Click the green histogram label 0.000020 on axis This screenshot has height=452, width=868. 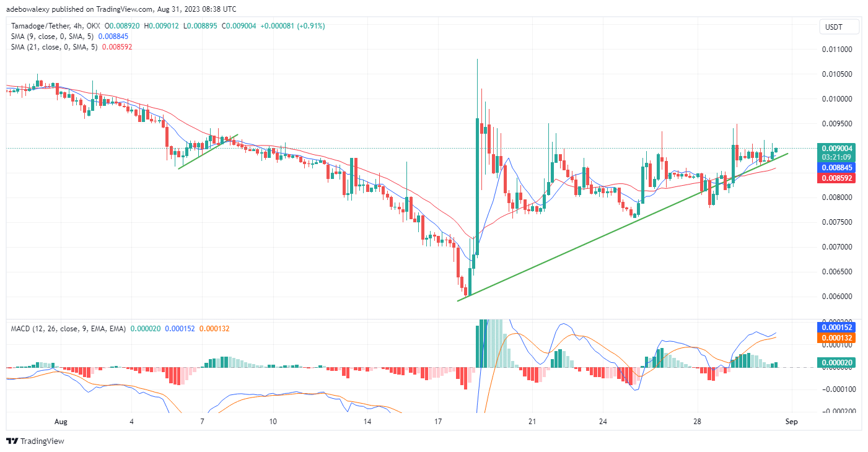pyautogui.click(x=837, y=362)
